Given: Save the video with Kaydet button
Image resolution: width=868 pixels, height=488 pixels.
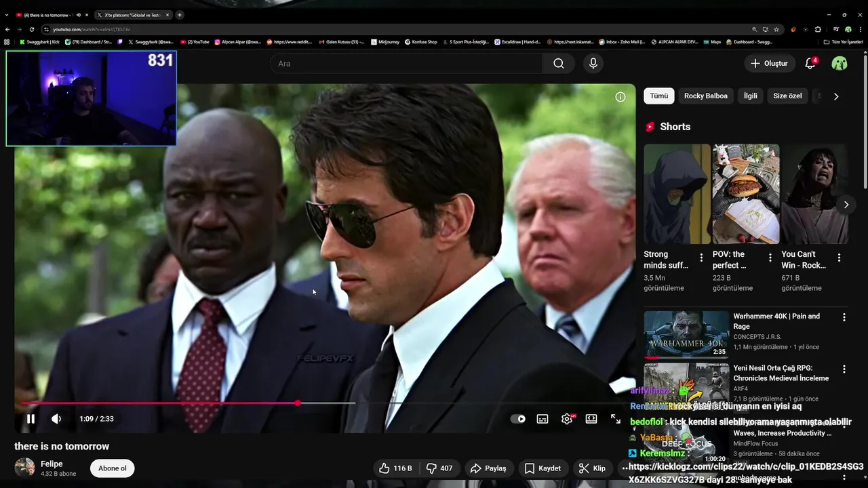Looking at the screenshot, I should pos(542,468).
